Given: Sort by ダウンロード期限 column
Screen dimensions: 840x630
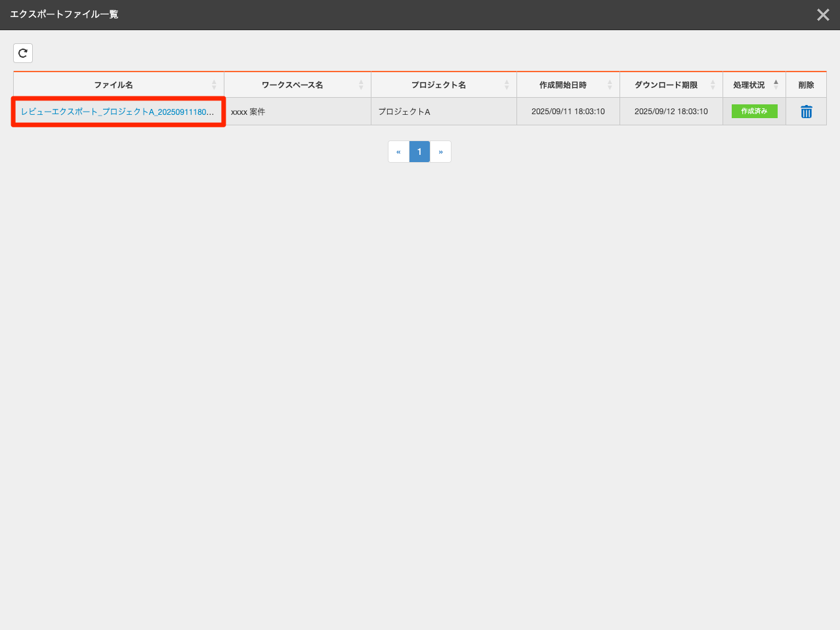Looking at the screenshot, I should coord(666,85).
